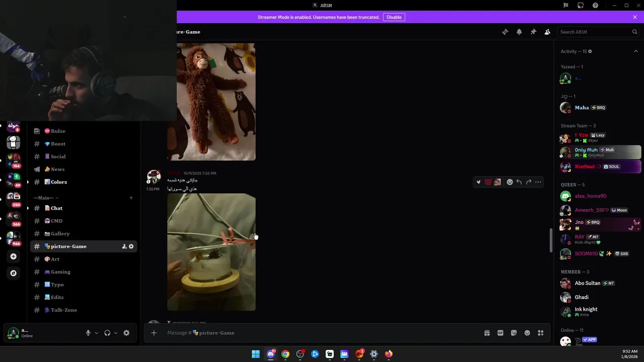Open the emoji picker in message bar
This screenshot has width=644, height=362.
[527, 333]
